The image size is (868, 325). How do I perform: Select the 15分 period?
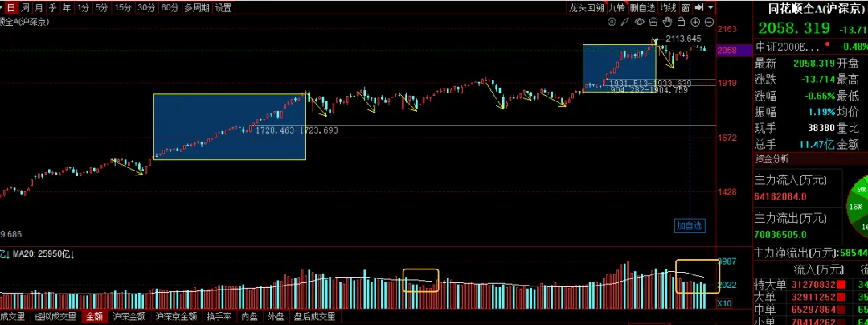point(122,8)
